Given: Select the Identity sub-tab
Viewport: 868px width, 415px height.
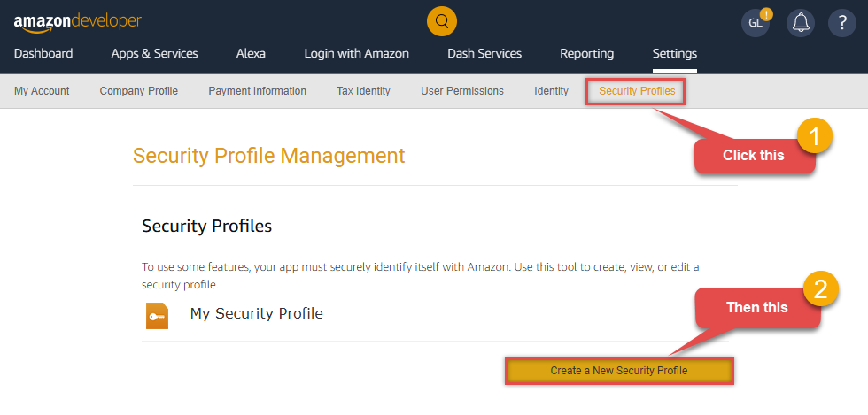Looking at the screenshot, I should click(x=551, y=91).
